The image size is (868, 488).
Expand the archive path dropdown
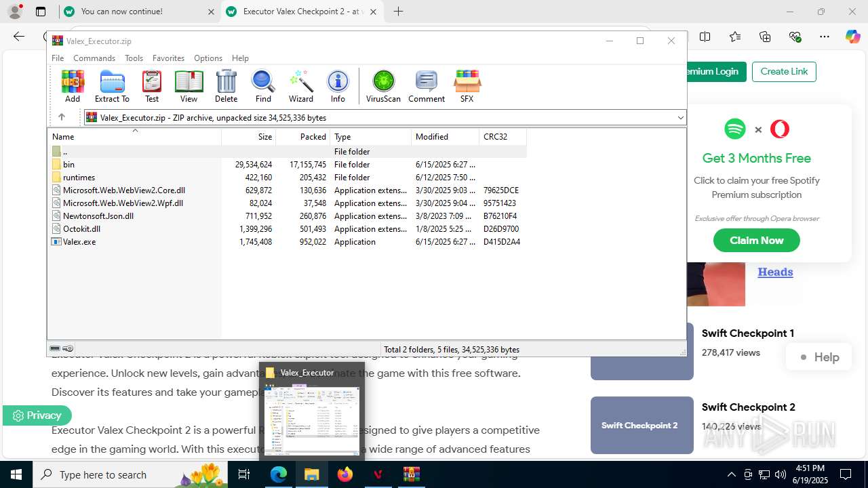(x=680, y=117)
